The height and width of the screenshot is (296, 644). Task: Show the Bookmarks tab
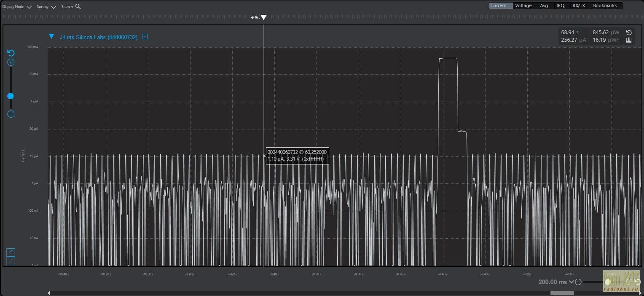[604, 5]
